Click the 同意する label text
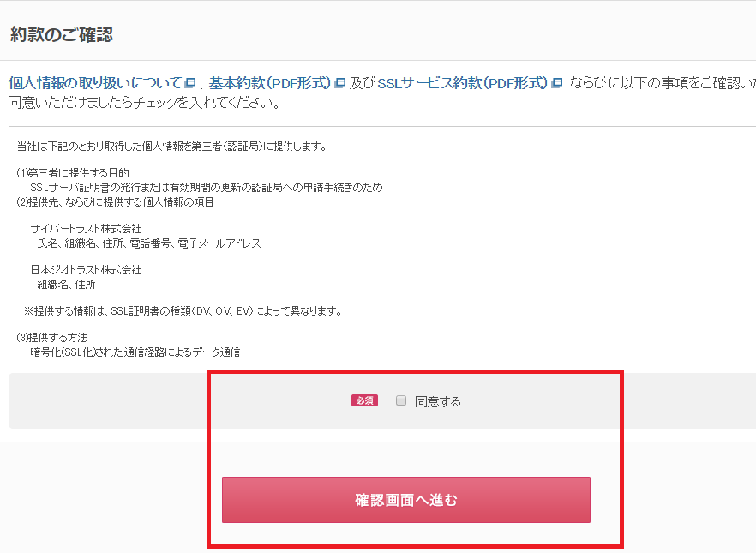This screenshot has width=756, height=553. tap(438, 401)
